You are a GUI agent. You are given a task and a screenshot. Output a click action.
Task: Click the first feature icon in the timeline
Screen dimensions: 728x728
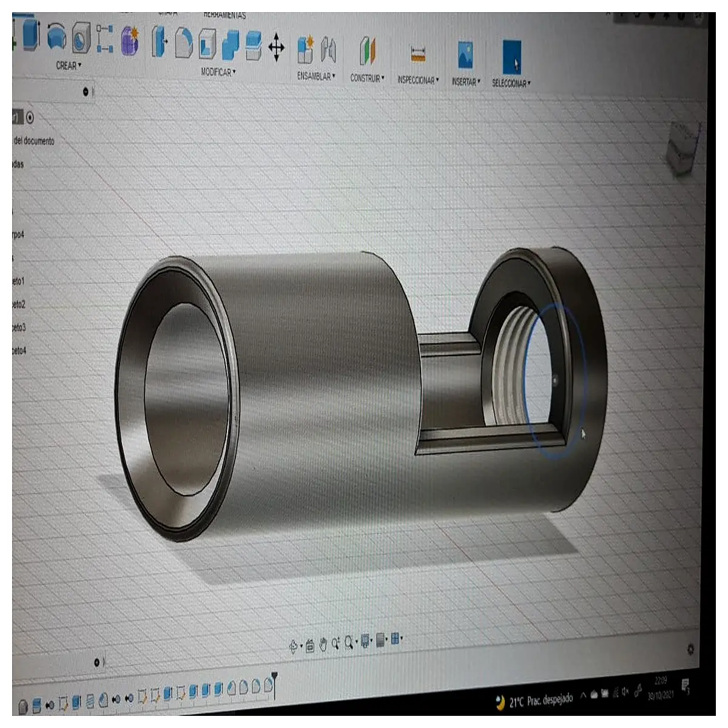click(x=23, y=707)
